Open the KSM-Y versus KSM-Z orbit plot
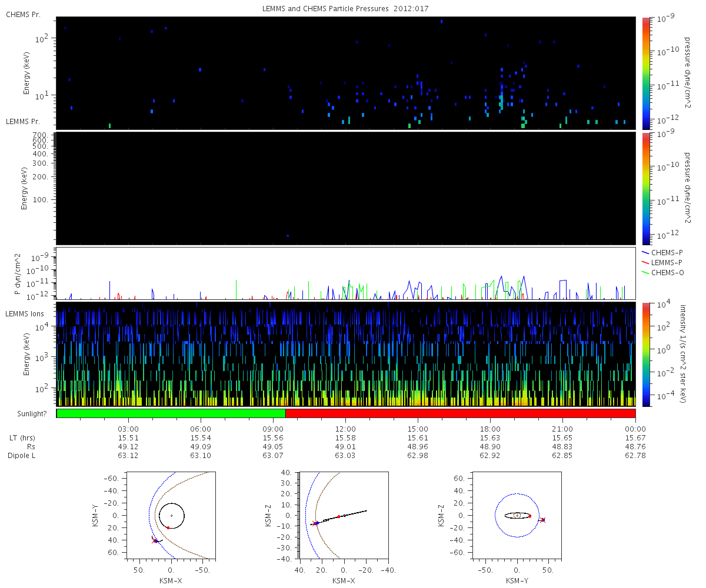Image resolution: width=706 pixels, height=588 pixels. click(517, 515)
